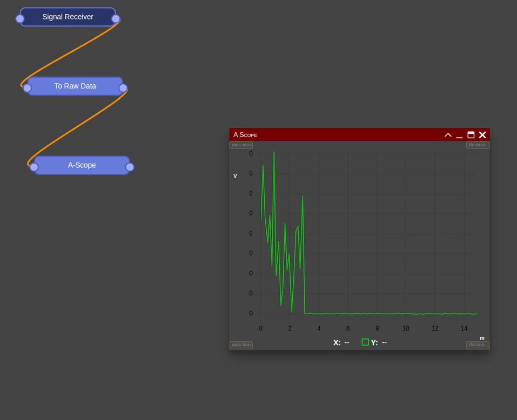
Task: Click the Signal Receiver input port
Action: tap(20, 19)
